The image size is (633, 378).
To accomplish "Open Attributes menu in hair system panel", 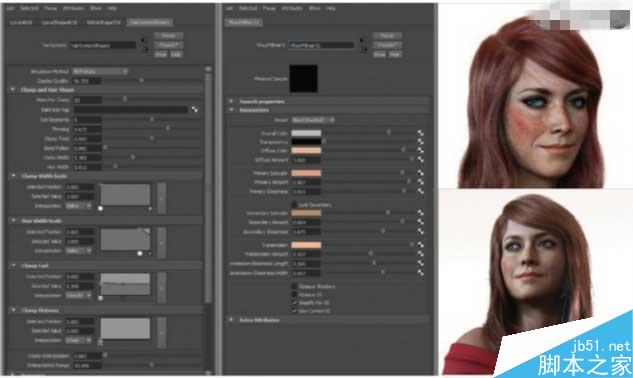I will (x=73, y=8).
